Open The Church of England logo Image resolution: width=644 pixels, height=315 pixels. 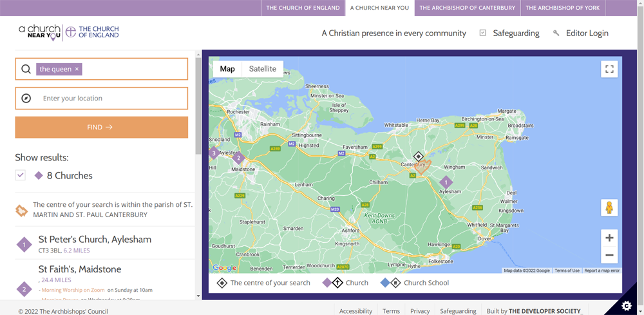click(92, 32)
